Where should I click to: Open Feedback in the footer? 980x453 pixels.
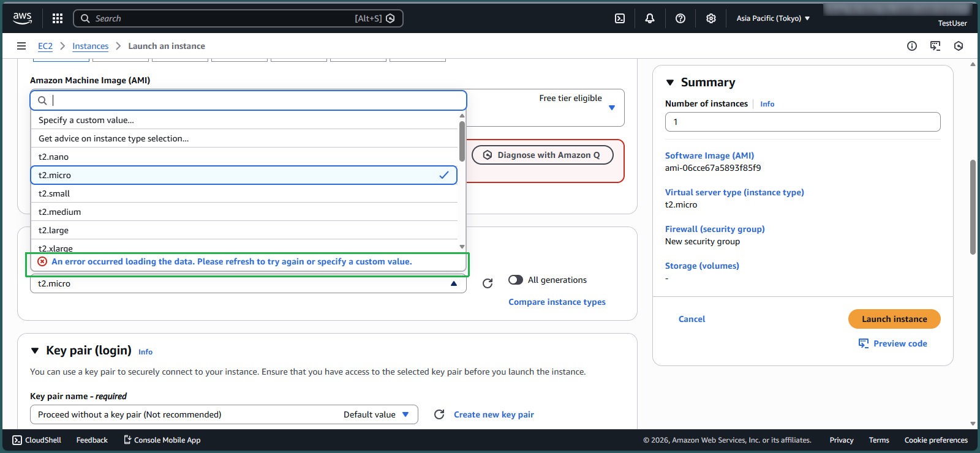click(x=92, y=440)
